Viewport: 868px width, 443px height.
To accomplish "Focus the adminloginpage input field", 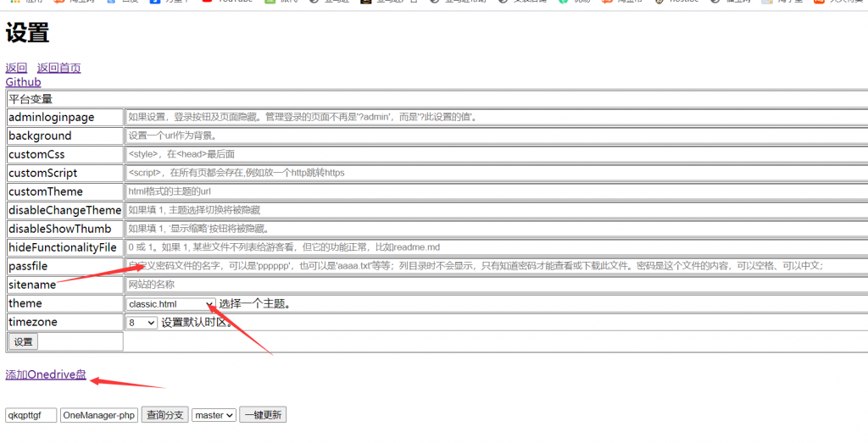I will (x=496, y=117).
